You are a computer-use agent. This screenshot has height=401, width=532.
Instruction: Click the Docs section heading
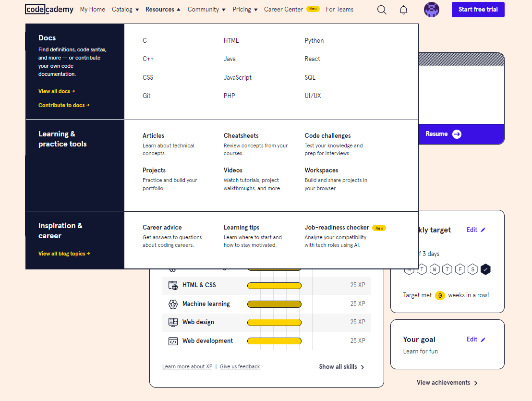tap(47, 38)
